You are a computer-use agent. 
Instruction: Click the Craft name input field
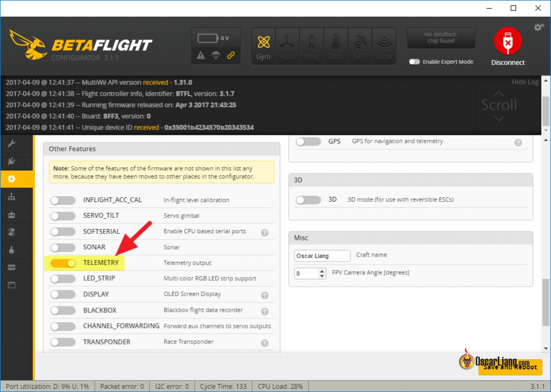322,256
